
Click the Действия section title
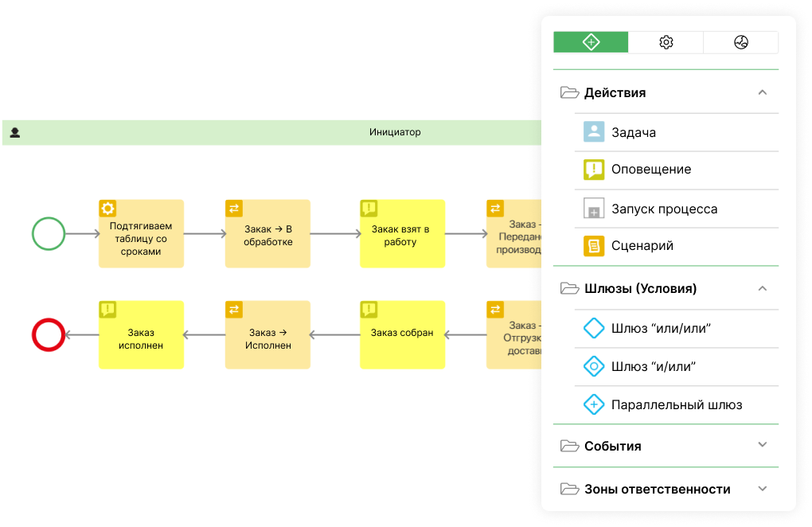(615, 92)
